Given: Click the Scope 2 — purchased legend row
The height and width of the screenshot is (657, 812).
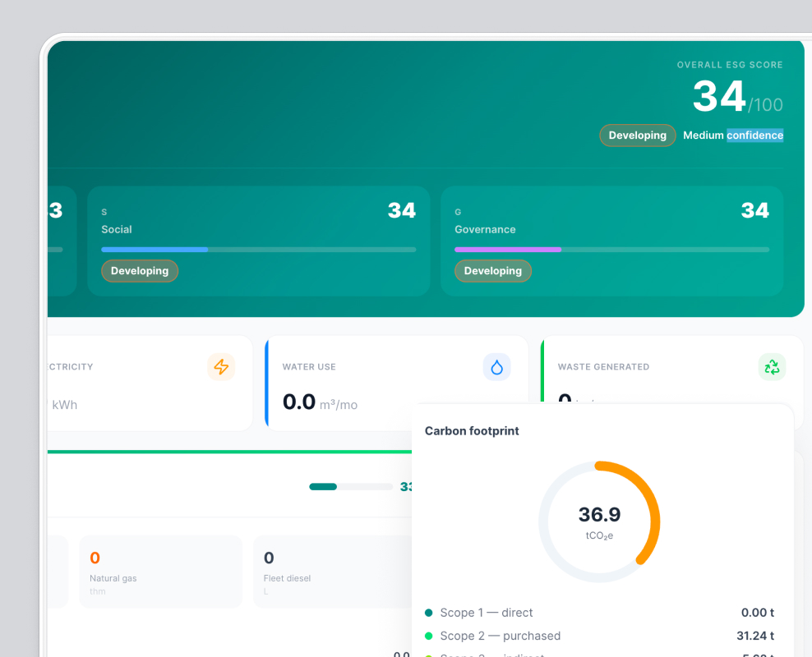Looking at the screenshot, I should [599, 636].
